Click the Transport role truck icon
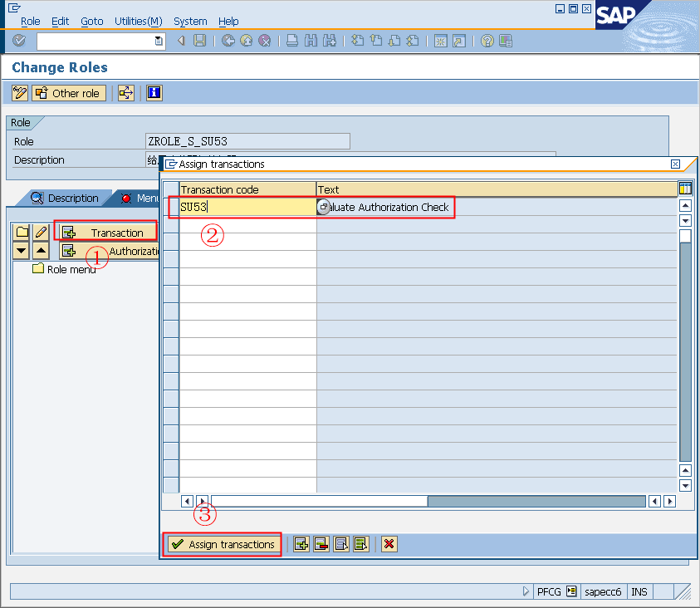700x608 pixels. pos(126,93)
